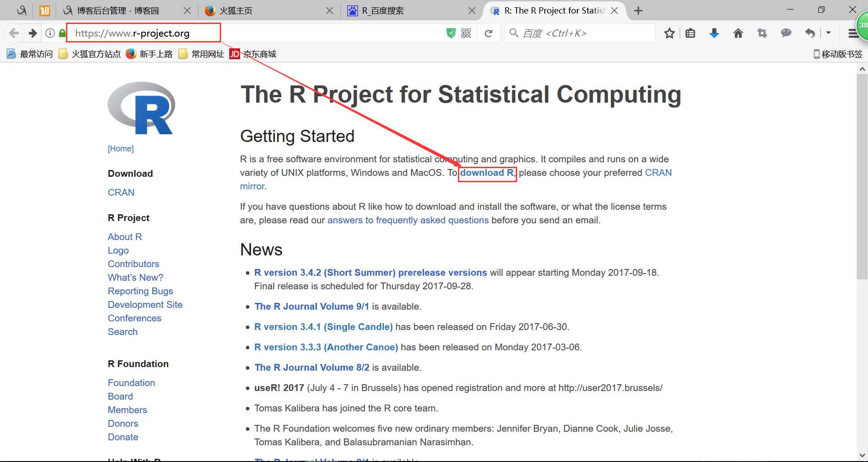Open R version 3.3.3 (Another Canoe) link
Screen dimensions: 868x462
click(x=326, y=347)
